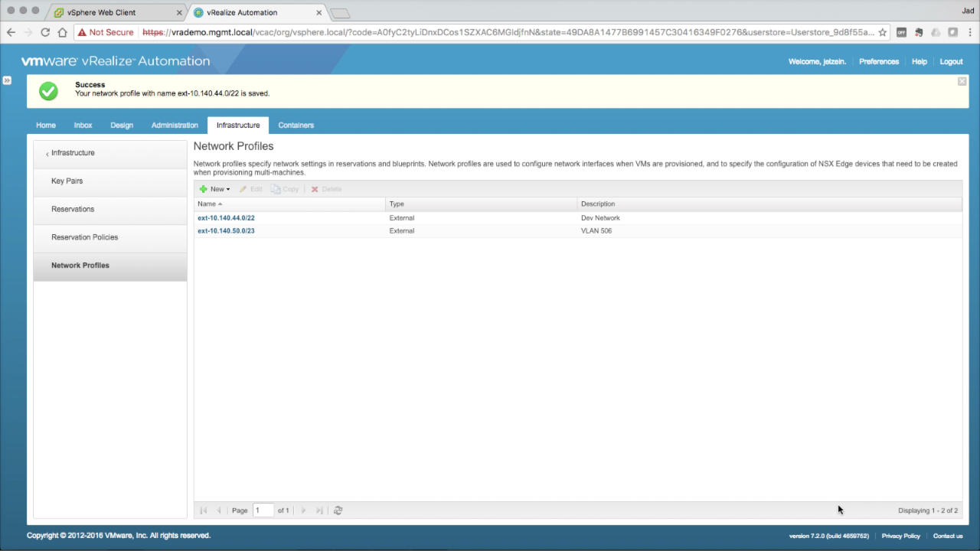Close the vSphere Web Client tab
Image resolution: width=980 pixels, height=551 pixels.
click(x=179, y=13)
